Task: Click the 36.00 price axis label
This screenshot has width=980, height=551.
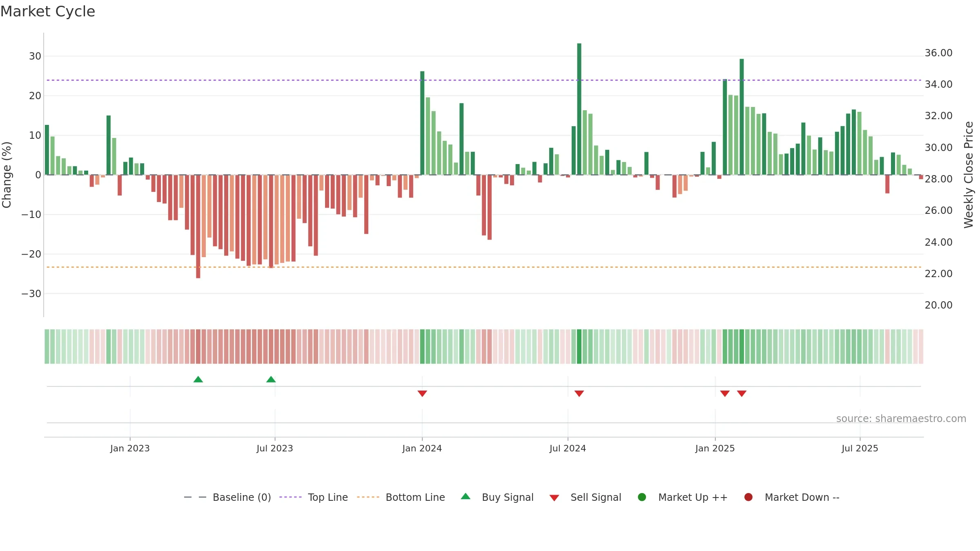Action: (938, 53)
